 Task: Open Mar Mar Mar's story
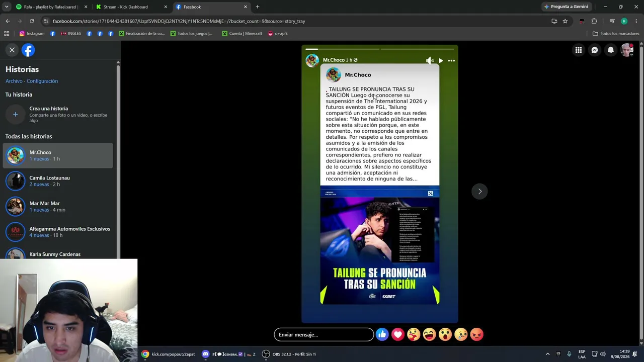click(x=58, y=206)
